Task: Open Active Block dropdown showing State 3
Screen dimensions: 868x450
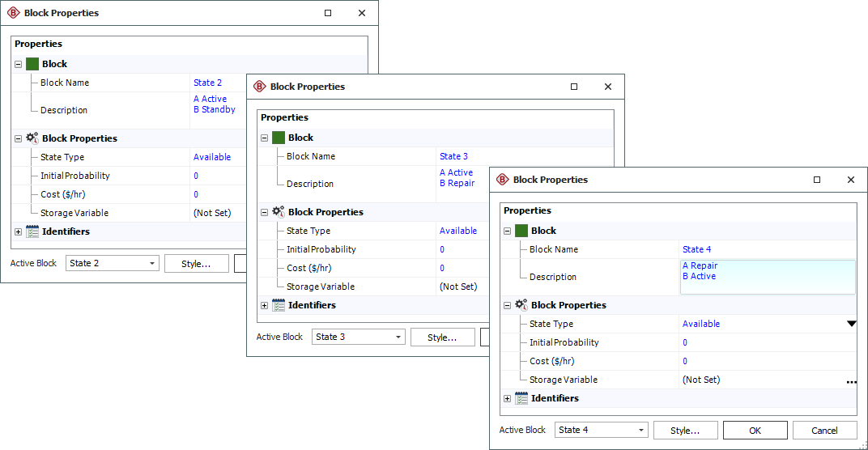Action: [358, 337]
